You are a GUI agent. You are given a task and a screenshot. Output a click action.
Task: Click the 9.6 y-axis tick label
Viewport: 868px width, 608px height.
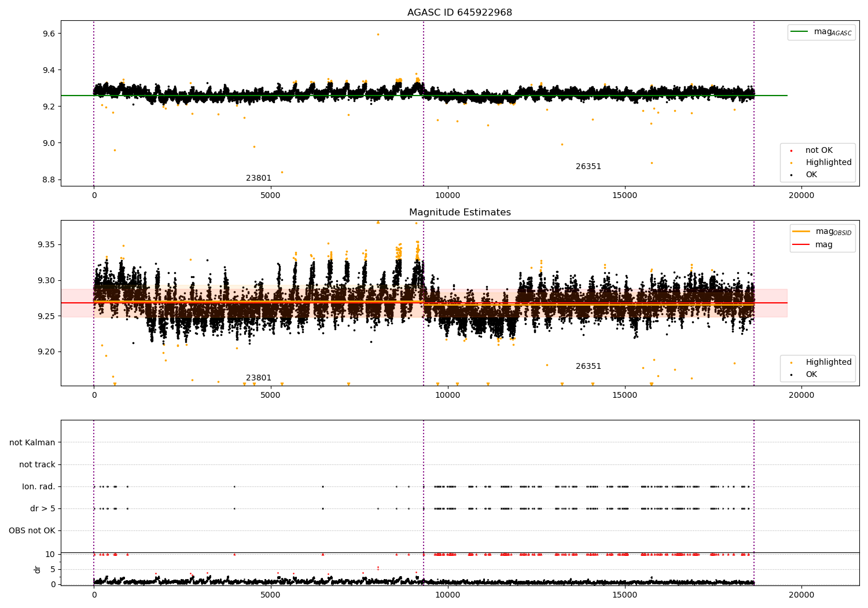click(49, 34)
